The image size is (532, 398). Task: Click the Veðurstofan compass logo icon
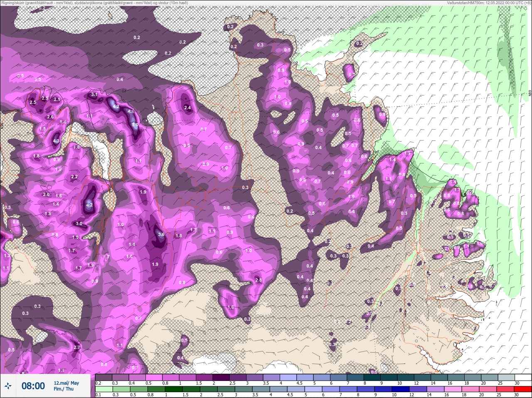(x=8, y=386)
